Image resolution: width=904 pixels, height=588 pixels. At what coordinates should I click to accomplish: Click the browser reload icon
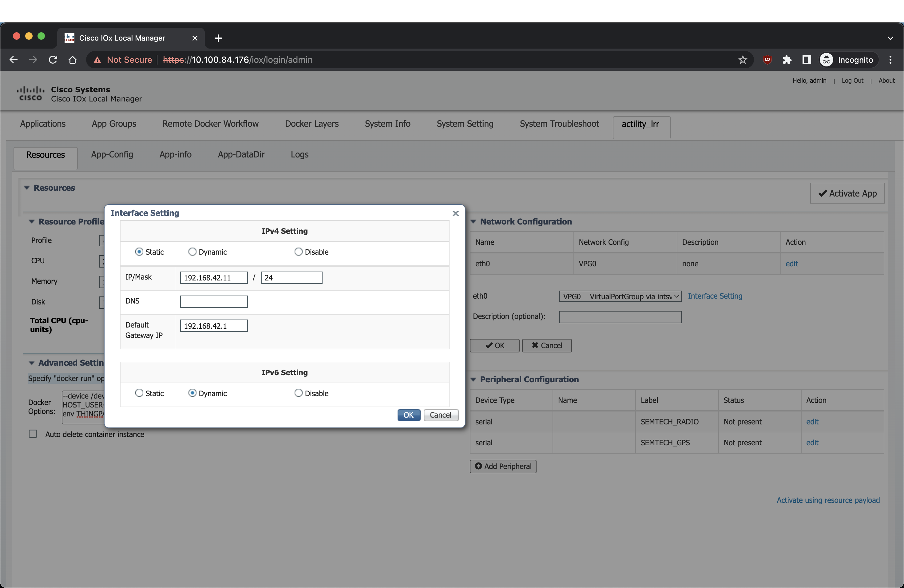tap(53, 60)
